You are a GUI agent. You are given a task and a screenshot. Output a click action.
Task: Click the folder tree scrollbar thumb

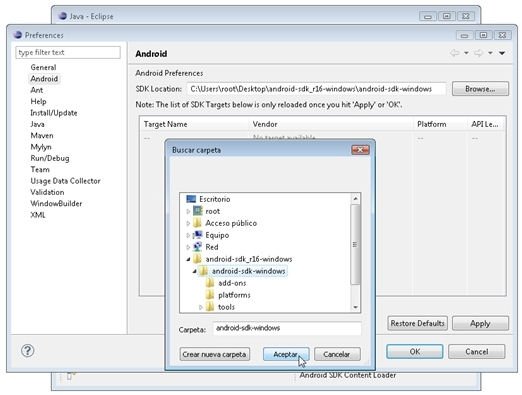point(355,244)
